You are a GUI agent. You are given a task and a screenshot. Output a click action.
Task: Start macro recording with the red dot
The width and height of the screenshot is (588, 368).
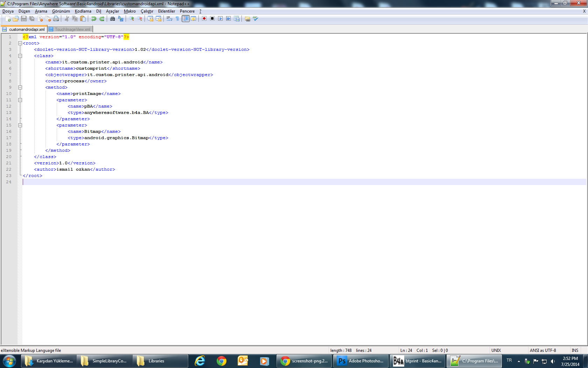(204, 19)
